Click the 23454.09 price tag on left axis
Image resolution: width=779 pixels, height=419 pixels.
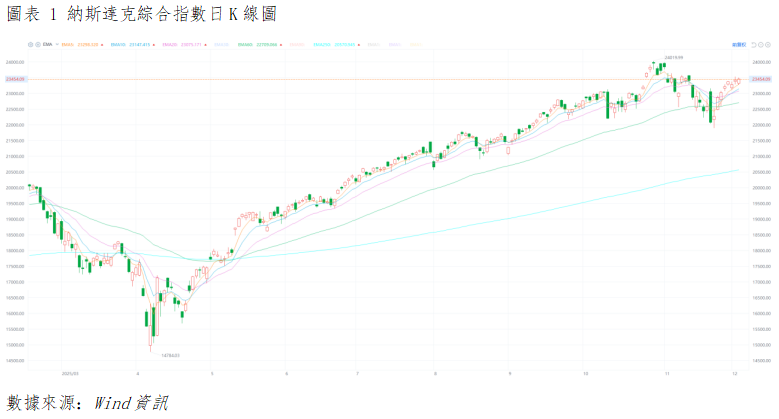[14, 79]
